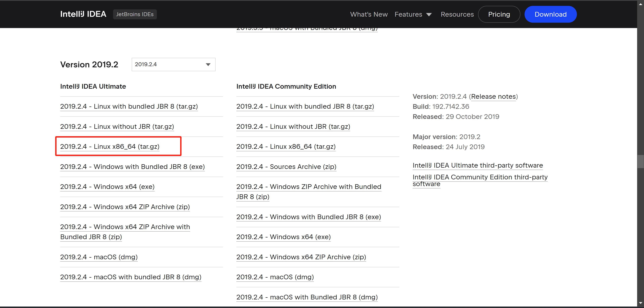This screenshot has width=644, height=308.
Task: Open the Resources menu
Action: point(457,14)
